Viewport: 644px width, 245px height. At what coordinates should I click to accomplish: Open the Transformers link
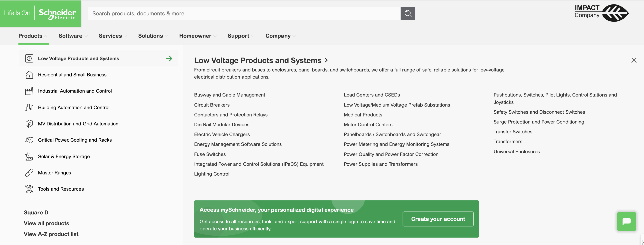[x=508, y=141]
